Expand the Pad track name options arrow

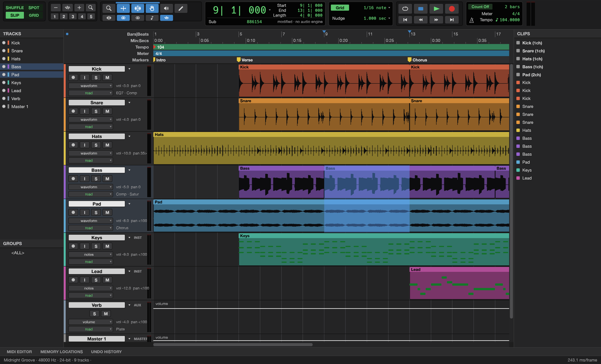click(130, 204)
